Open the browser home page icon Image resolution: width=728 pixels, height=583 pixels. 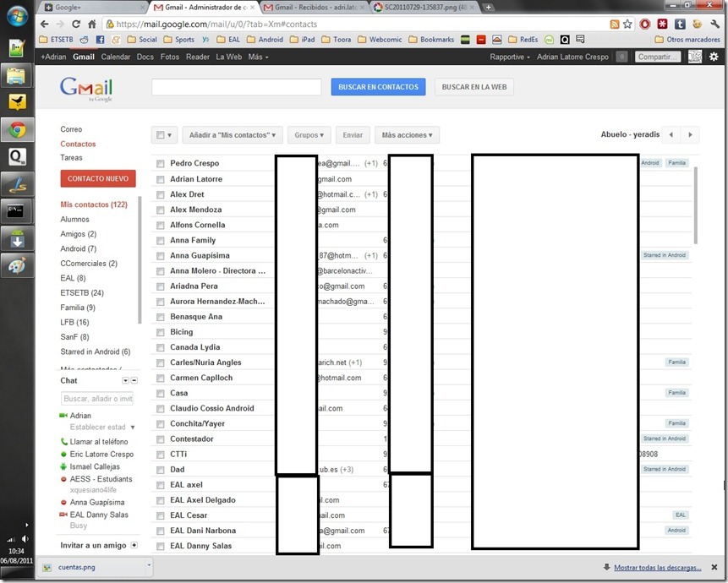click(x=92, y=25)
